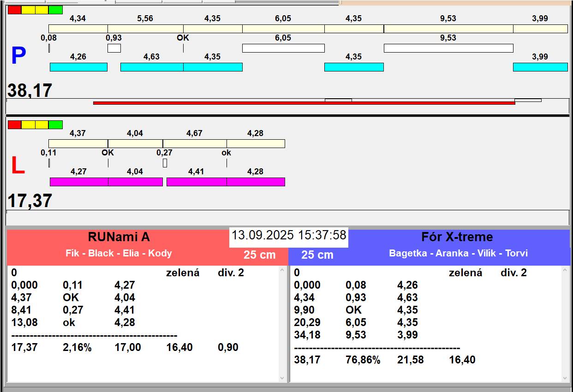Click zelená in RUNami A results
Image resolution: width=573 pixels, height=392 pixels.
[x=183, y=273]
